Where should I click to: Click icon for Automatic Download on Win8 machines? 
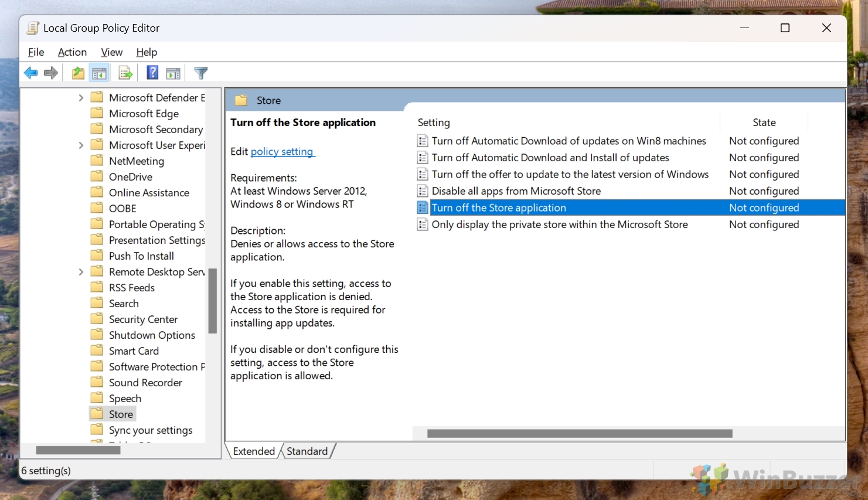tap(423, 141)
